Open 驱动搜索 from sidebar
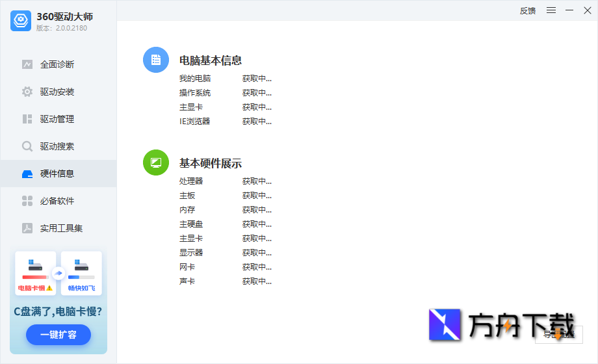Image resolution: width=598 pixels, height=364 pixels. (58, 146)
